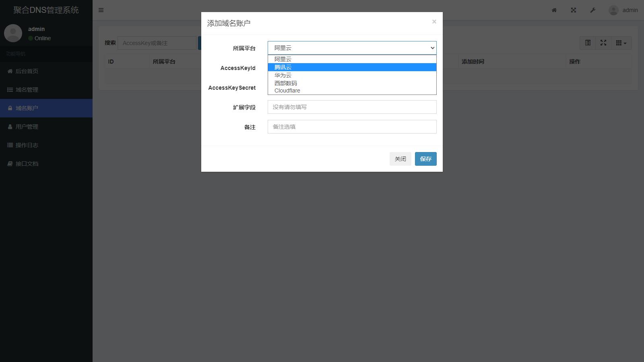The height and width of the screenshot is (362, 644).
Task: Open 操作日志 from the sidebar
Action: pyautogui.click(x=27, y=145)
